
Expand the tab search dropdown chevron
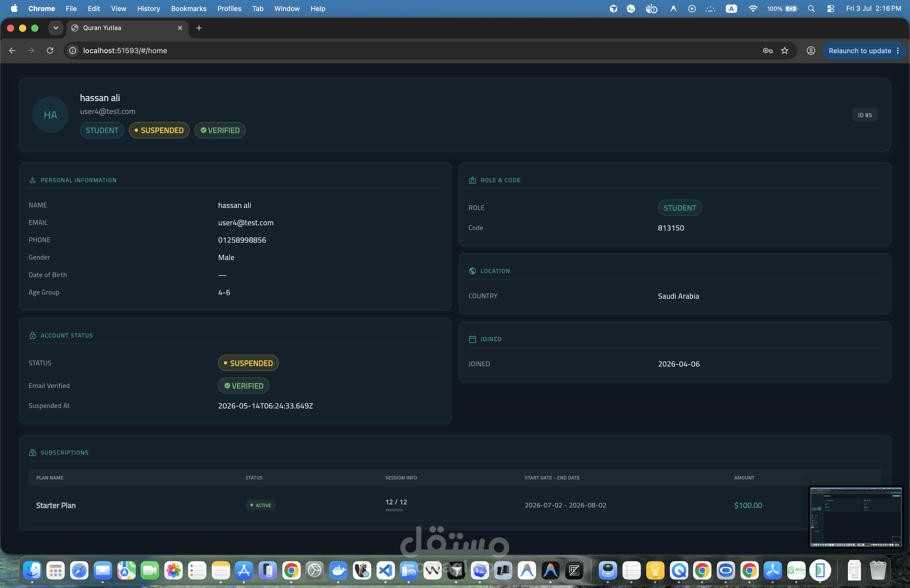pyautogui.click(x=56, y=28)
